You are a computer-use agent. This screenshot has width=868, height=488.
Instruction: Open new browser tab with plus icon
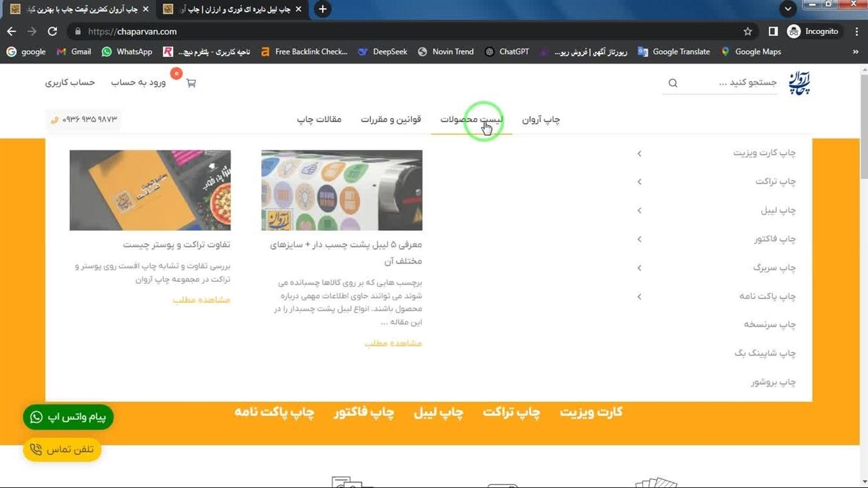pyautogui.click(x=323, y=9)
